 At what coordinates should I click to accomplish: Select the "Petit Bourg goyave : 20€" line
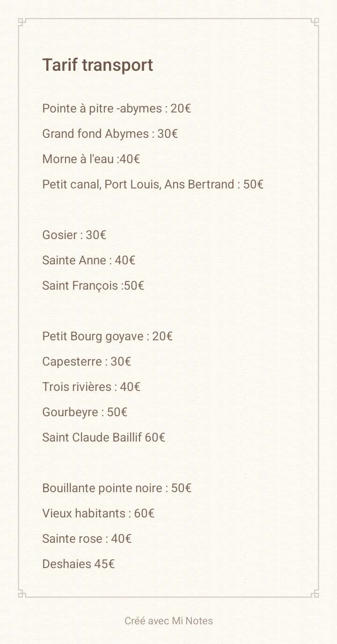(x=108, y=337)
